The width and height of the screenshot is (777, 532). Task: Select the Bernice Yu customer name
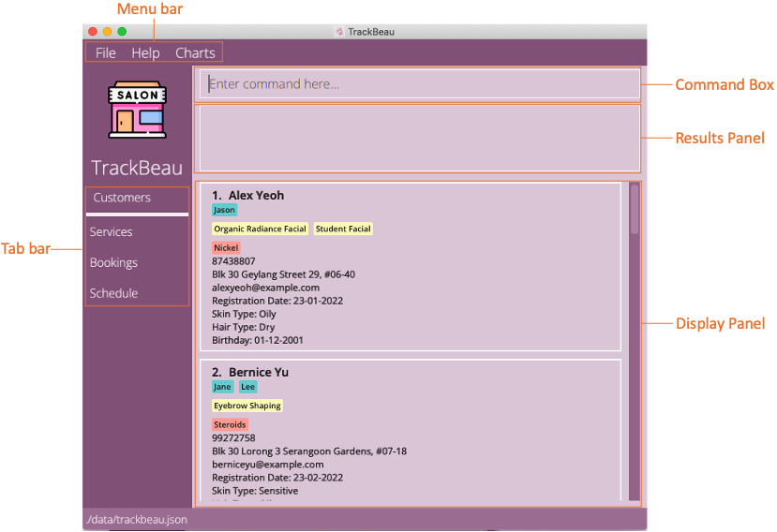click(x=259, y=373)
